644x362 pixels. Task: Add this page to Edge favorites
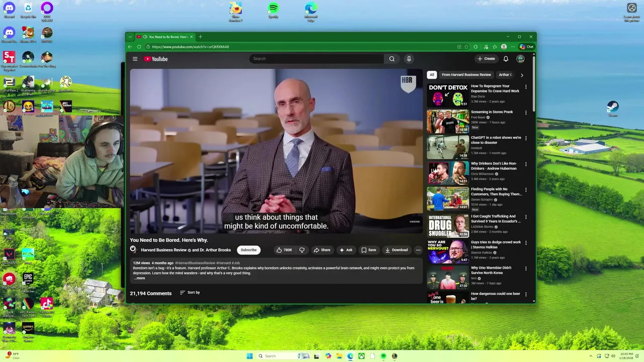pos(466,47)
